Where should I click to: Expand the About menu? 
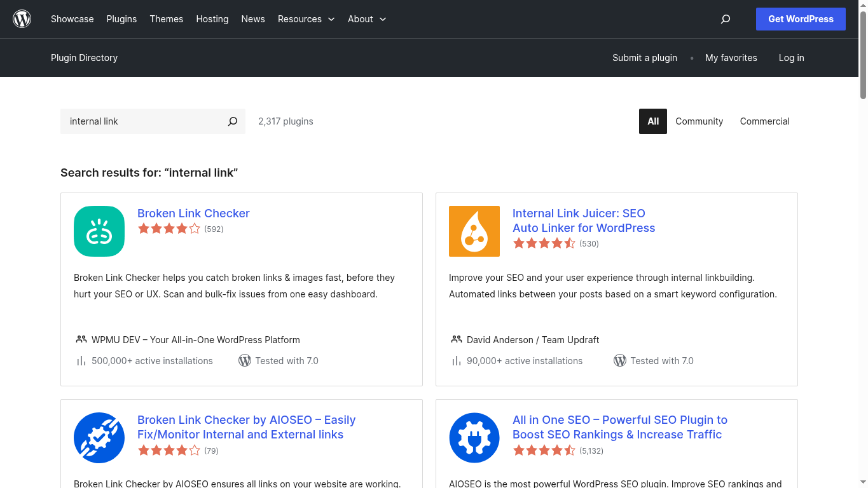click(367, 19)
